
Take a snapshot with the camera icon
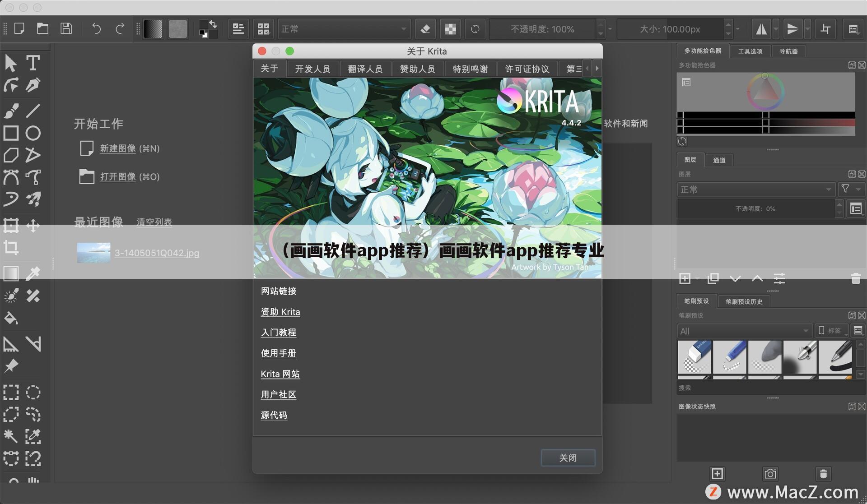click(x=770, y=474)
